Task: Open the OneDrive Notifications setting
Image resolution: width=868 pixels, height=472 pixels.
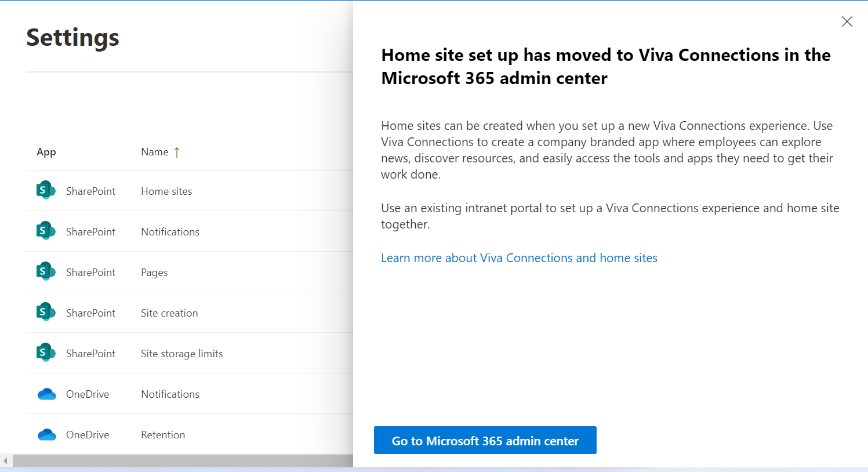Action: (x=170, y=394)
